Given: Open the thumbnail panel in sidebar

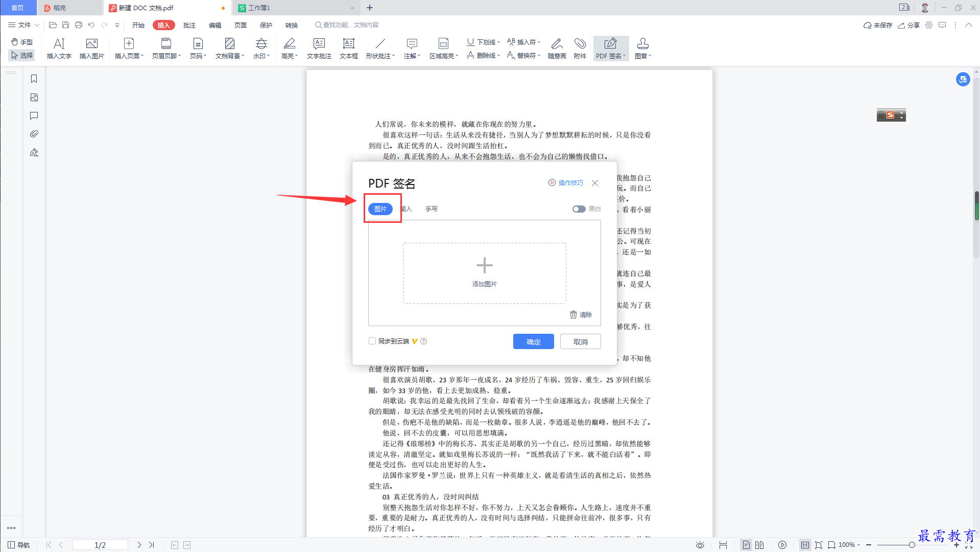Looking at the screenshot, I should click(34, 97).
